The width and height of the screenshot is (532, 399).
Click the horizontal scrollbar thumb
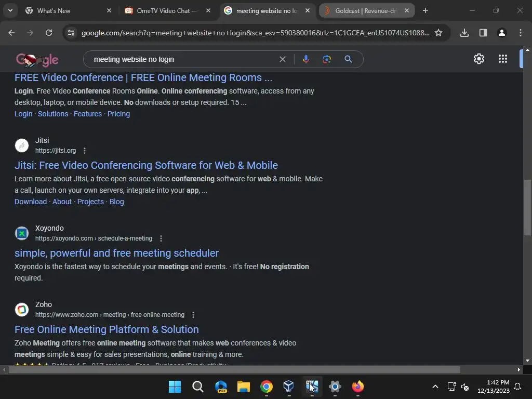pos(234,369)
